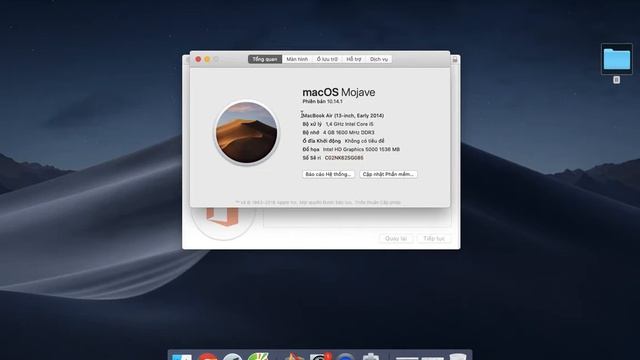Click the Báo cáo Hệ thống button
Viewport: 640px width, 360px height.
328,174
